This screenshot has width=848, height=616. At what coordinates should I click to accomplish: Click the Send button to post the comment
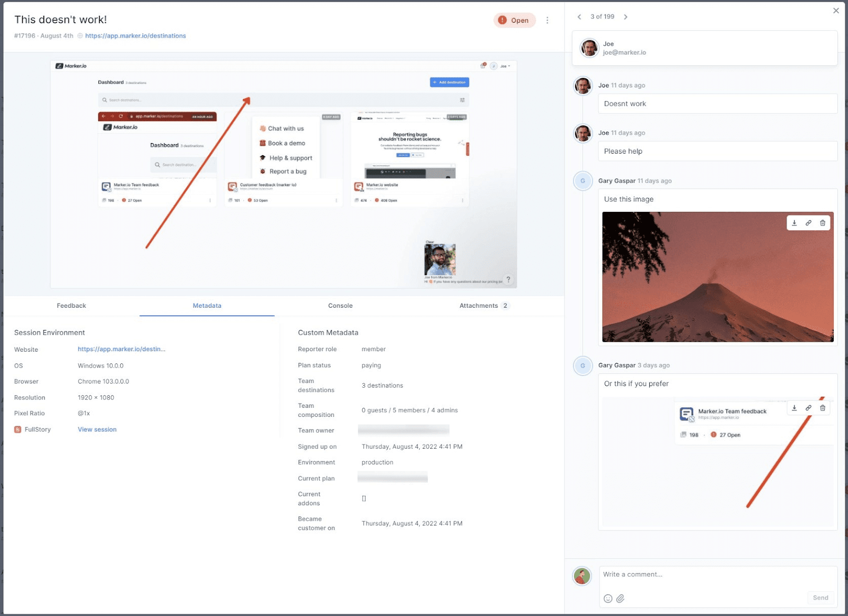coord(820,597)
